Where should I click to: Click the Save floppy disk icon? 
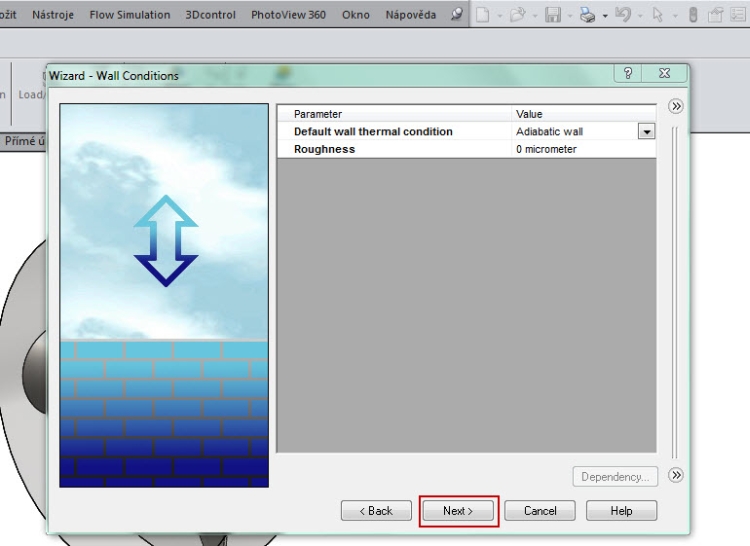click(552, 15)
